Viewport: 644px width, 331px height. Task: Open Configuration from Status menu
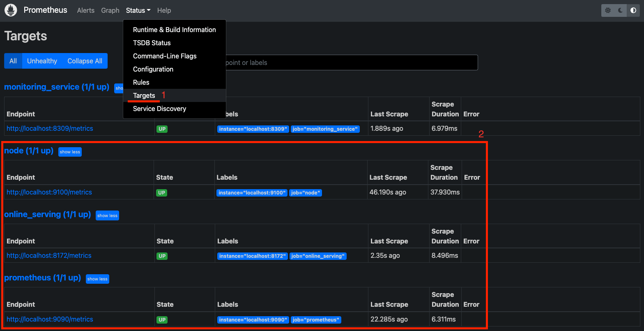click(x=174, y=69)
